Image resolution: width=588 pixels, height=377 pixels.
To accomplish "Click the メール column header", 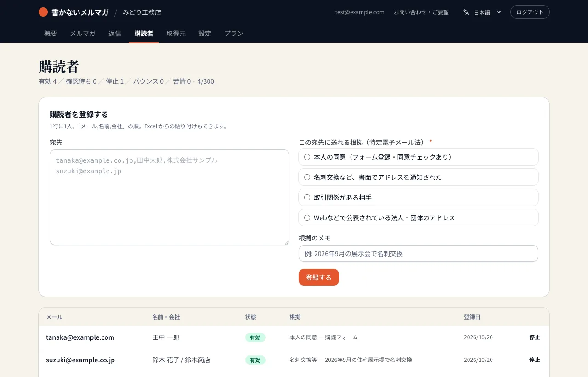I will pos(54,317).
